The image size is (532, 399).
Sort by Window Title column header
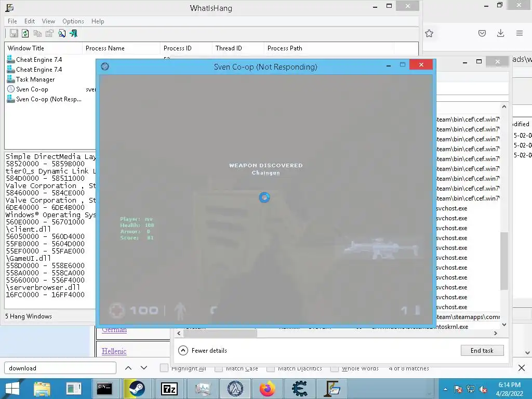(x=44, y=48)
